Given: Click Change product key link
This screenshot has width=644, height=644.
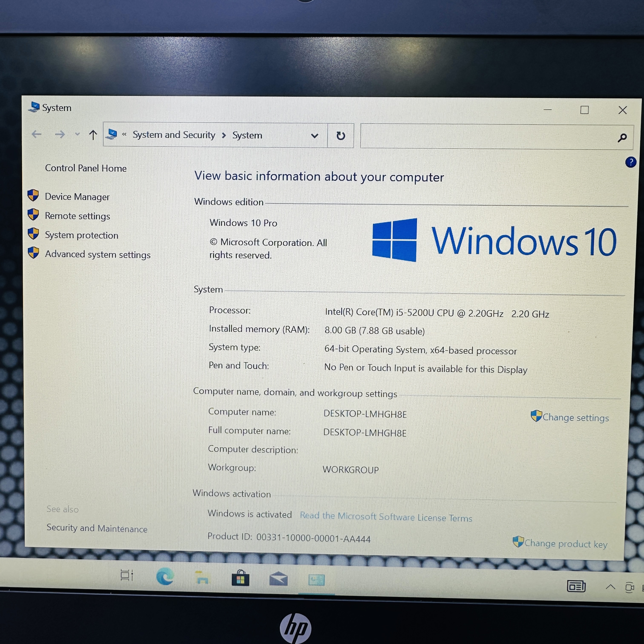Looking at the screenshot, I should pos(566,544).
